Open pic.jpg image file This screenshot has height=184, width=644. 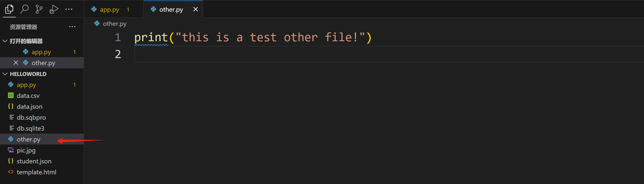[26, 150]
